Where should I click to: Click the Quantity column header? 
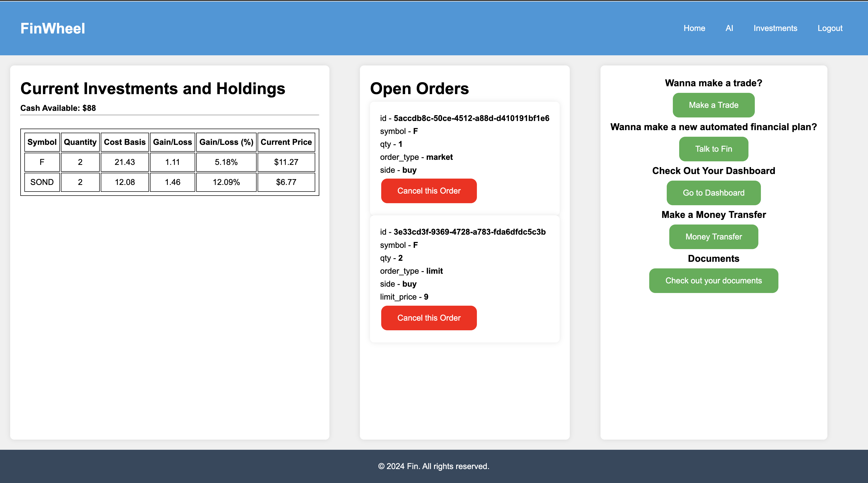click(x=80, y=142)
